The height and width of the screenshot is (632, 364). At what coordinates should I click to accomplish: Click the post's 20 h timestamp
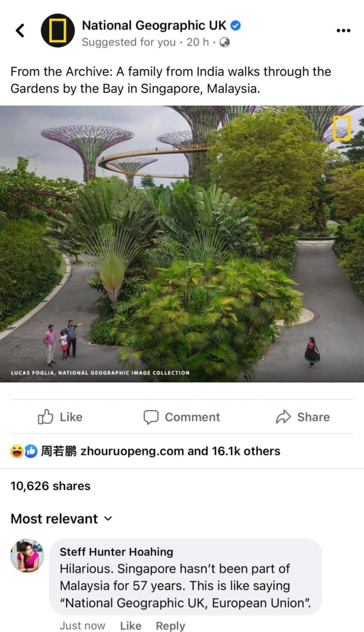pyautogui.click(x=198, y=42)
